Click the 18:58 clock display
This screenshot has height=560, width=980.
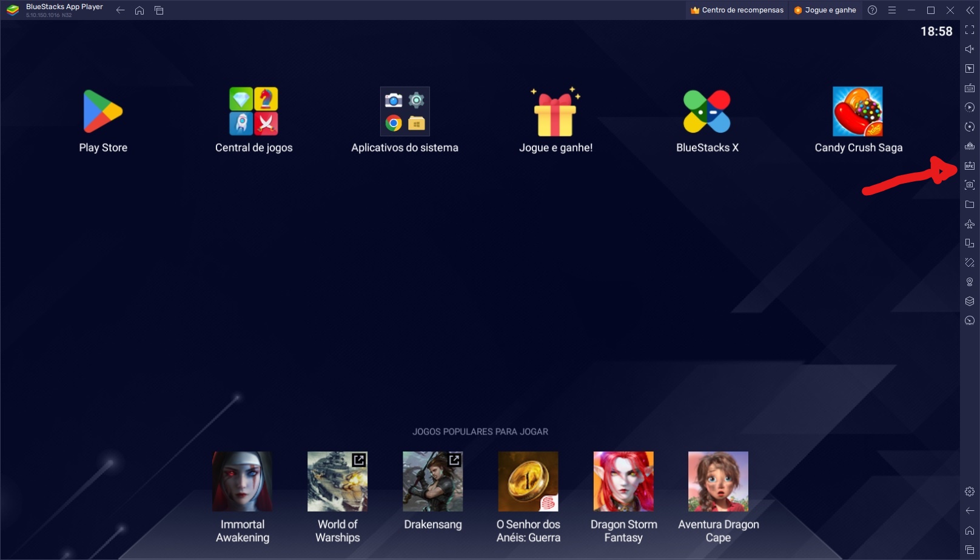pyautogui.click(x=936, y=32)
